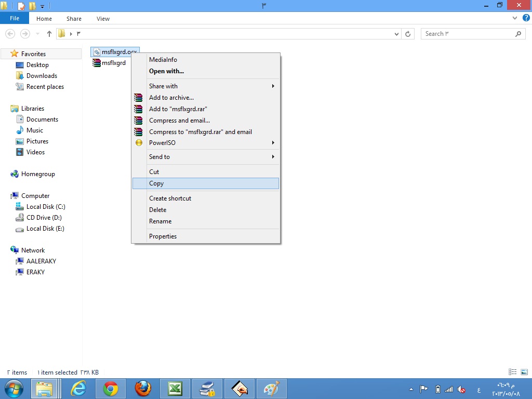Open the Music library

(x=34, y=130)
